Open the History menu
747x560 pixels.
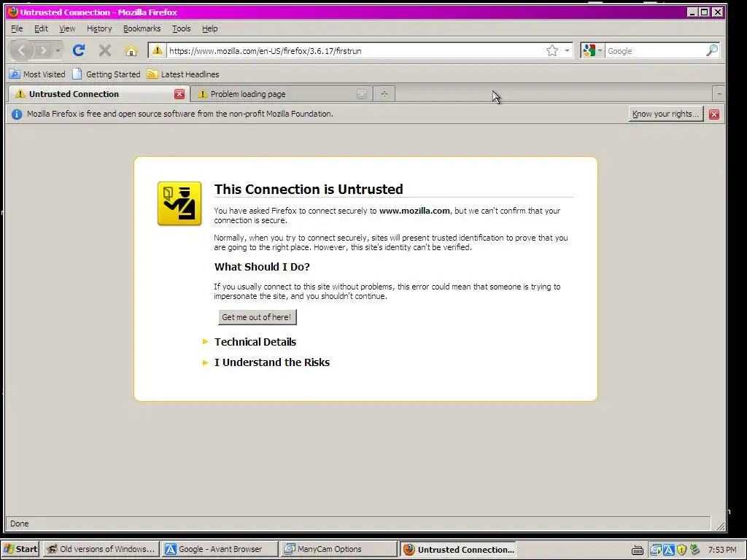99,28
